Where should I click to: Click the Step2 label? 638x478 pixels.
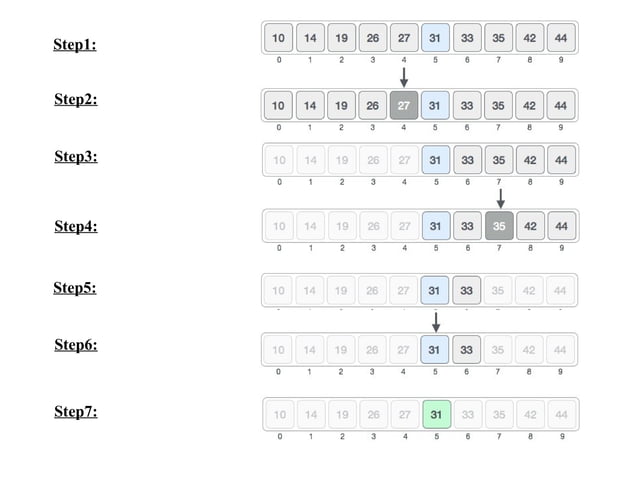coord(76,99)
